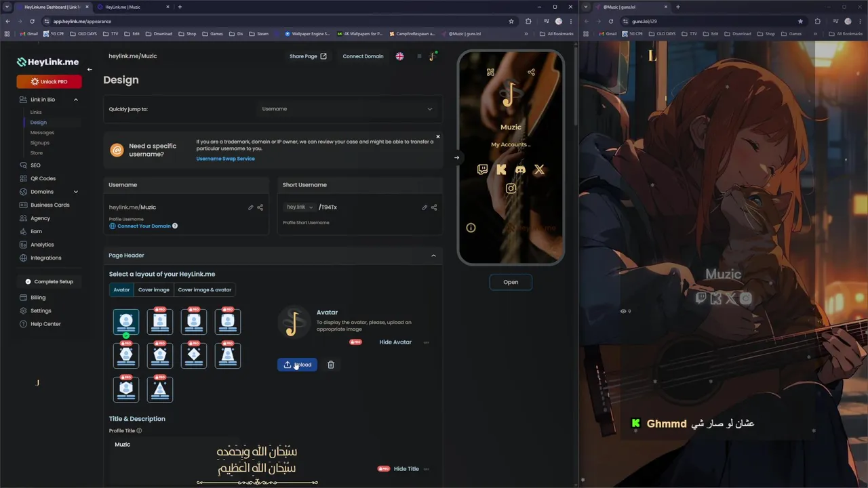
Task: Select the first avatar layout thumbnail
Action: pos(126,322)
